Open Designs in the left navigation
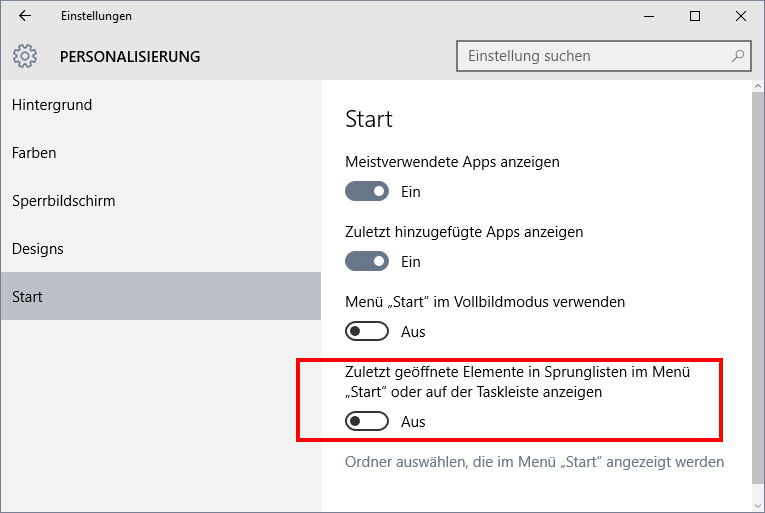The image size is (765, 513). 37,249
